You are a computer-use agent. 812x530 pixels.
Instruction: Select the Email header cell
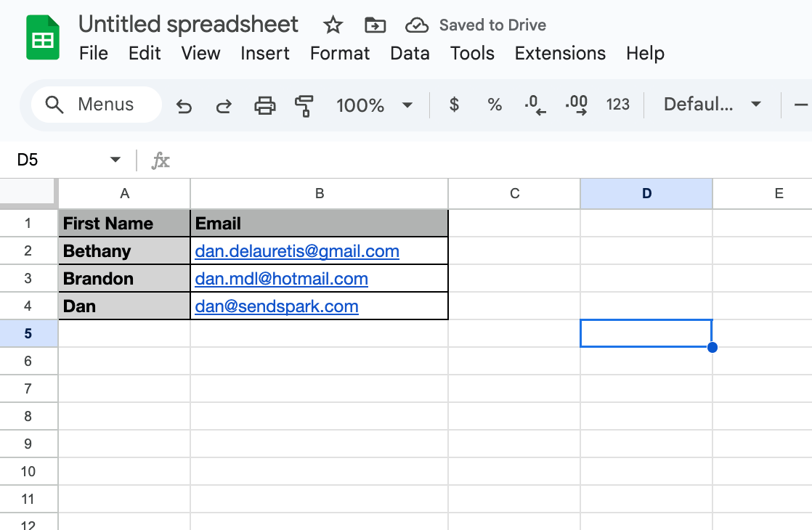(x=319, y=223)
